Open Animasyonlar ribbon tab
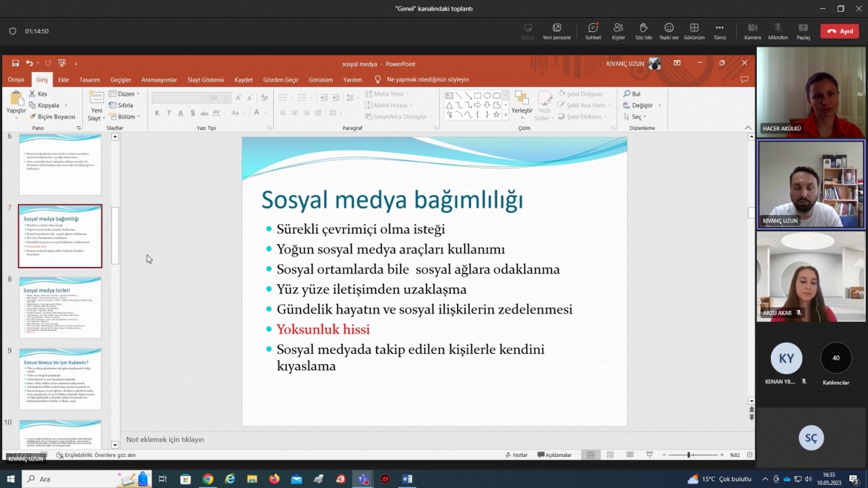Screen dimensions: 868x488 [x=159, y=79]
